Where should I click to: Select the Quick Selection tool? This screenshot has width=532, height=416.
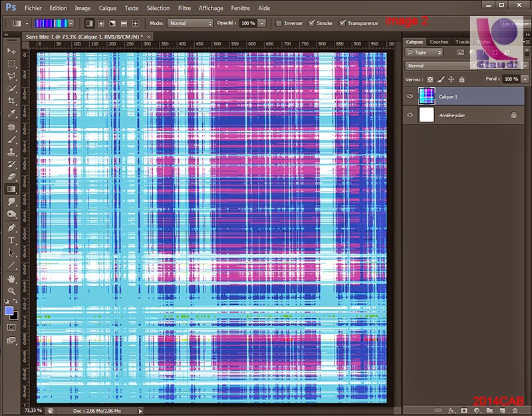[11, 89]
